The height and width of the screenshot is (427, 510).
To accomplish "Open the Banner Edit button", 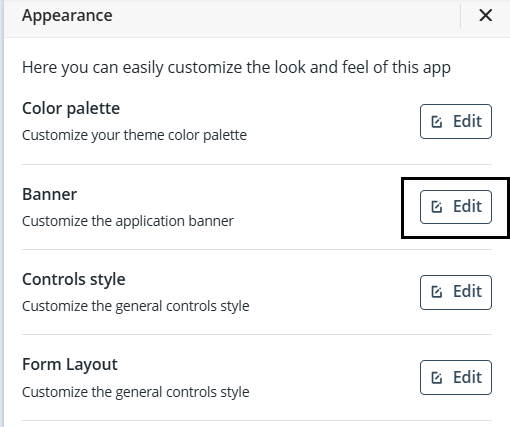I will (x=456, y=207).
